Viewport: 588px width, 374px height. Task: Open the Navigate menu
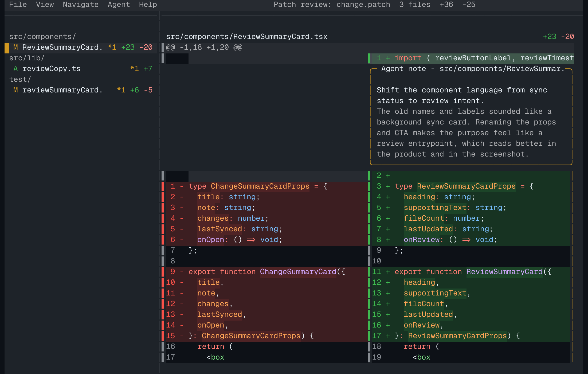[81, 5]
